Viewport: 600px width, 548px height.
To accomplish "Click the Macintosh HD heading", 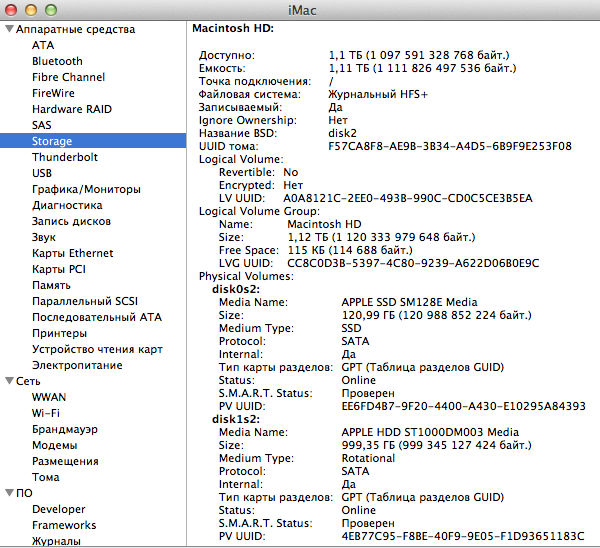I will (233, 28).
